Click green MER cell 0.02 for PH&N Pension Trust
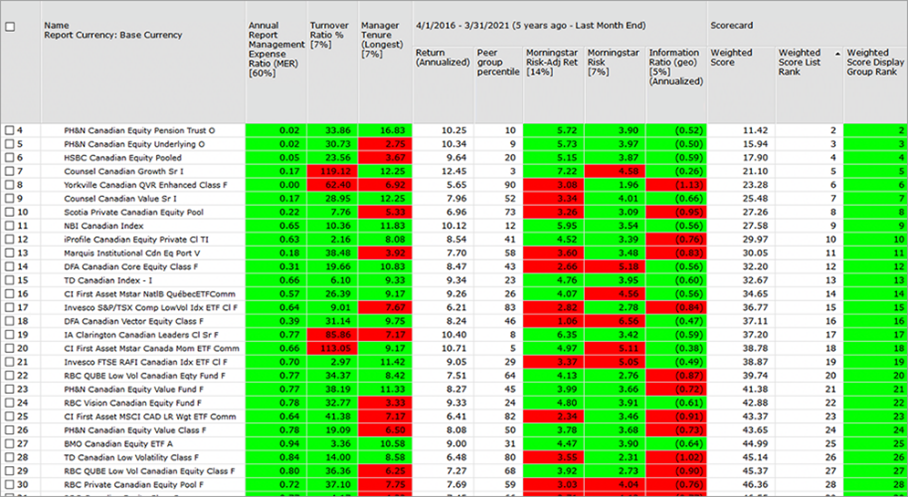Image resolution: width=908 pixels, height=497 pixels. pyautogui.click(x=274, y=130)
